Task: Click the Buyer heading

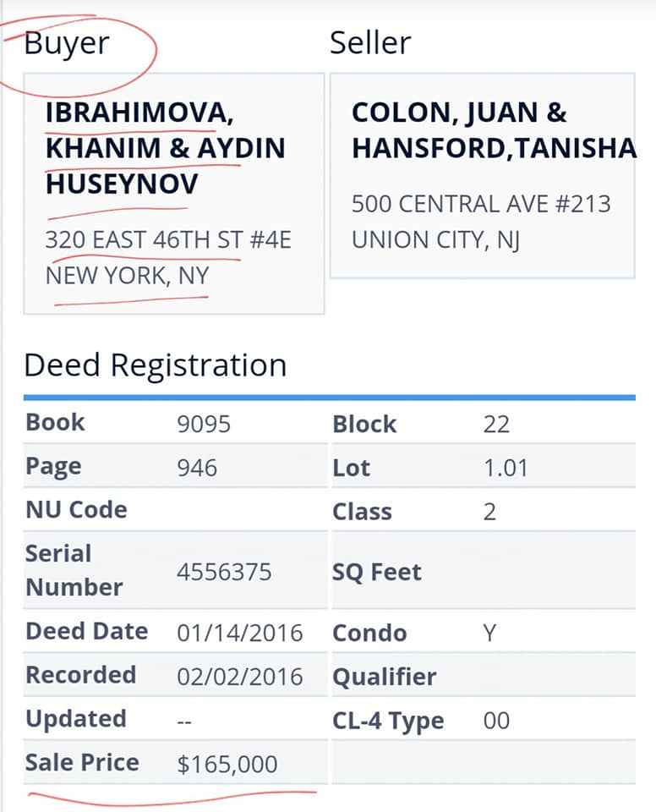Action: 67,43
